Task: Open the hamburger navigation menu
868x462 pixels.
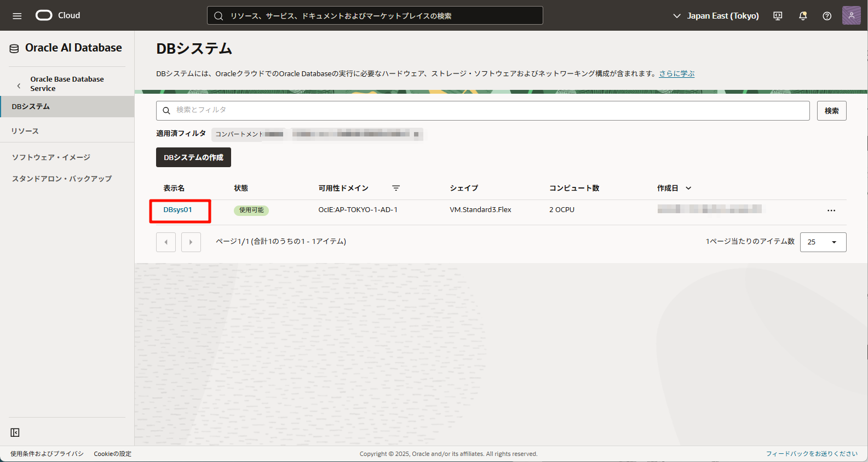Action: pos(17,16)
